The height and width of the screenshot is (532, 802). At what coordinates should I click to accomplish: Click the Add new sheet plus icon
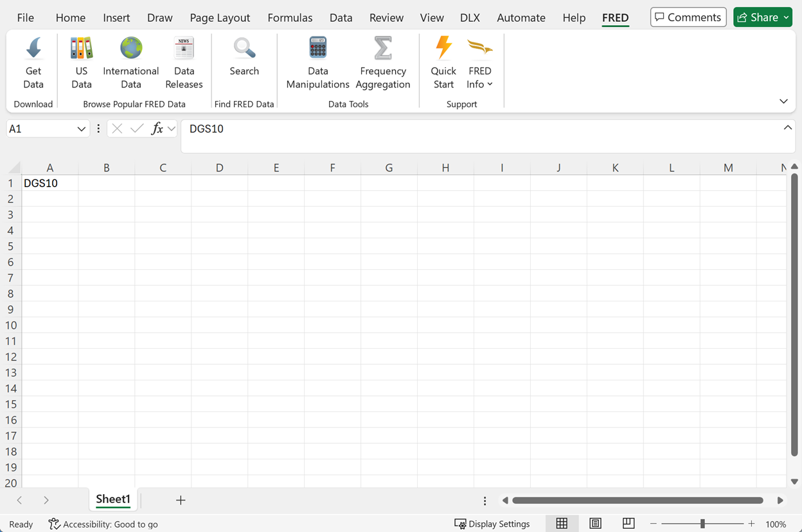(x=181, y=500)
